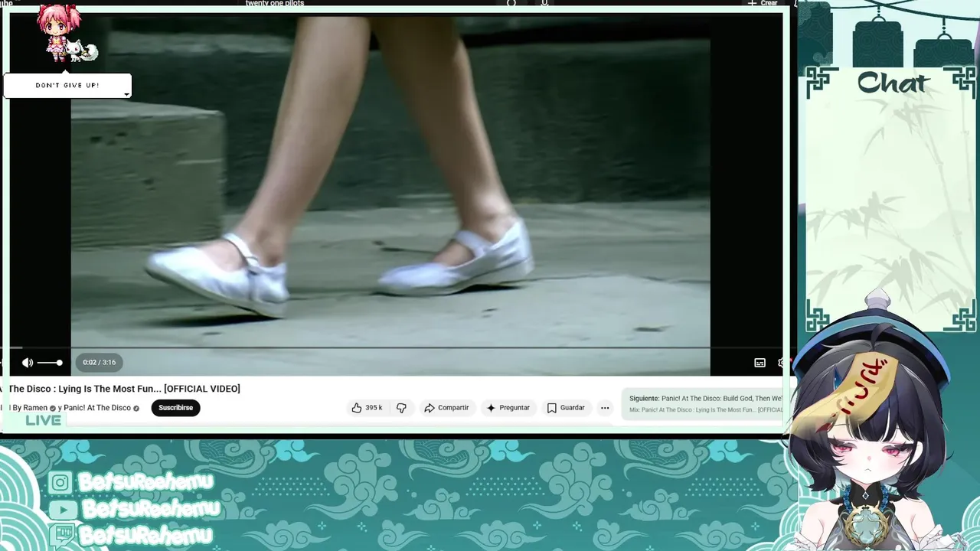Click the VTuber avatar face
Image resolution: width=980 pixels, height=551 pixels.
869,452
